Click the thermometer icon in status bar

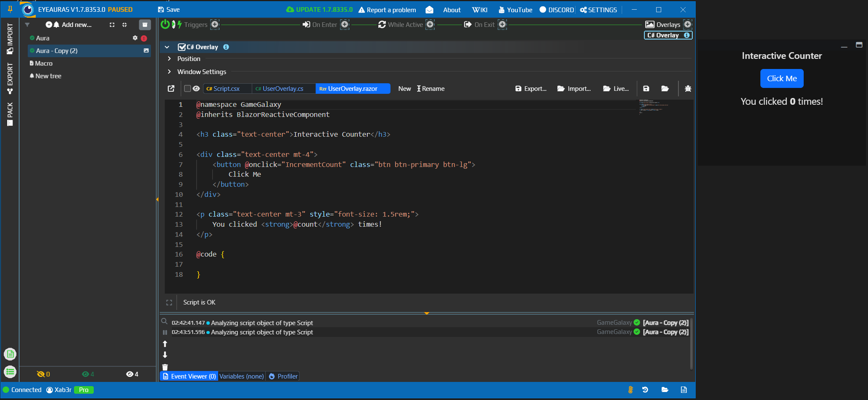pyautogui.click(x=631, y=390)
